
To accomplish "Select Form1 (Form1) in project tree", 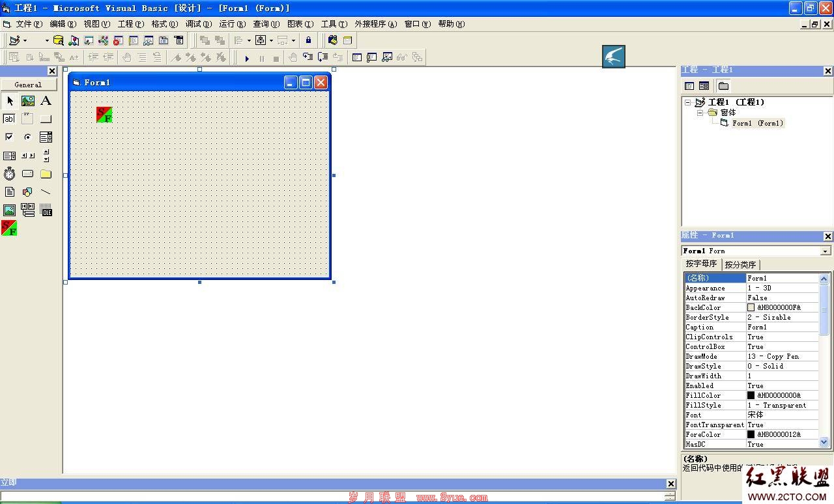I will [757, 123].
